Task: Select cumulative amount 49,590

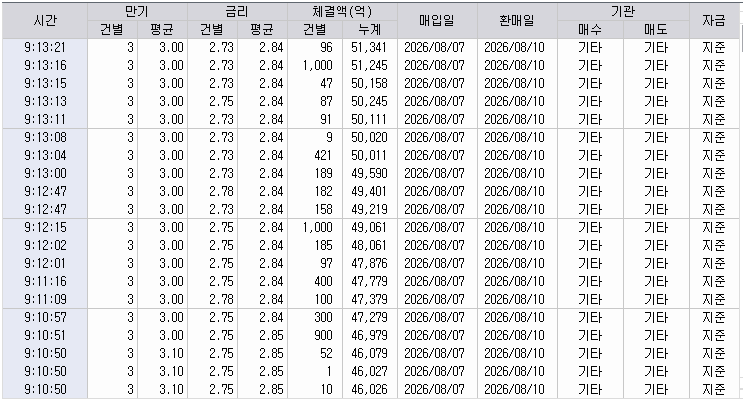Action: click(x=369, y=174)
